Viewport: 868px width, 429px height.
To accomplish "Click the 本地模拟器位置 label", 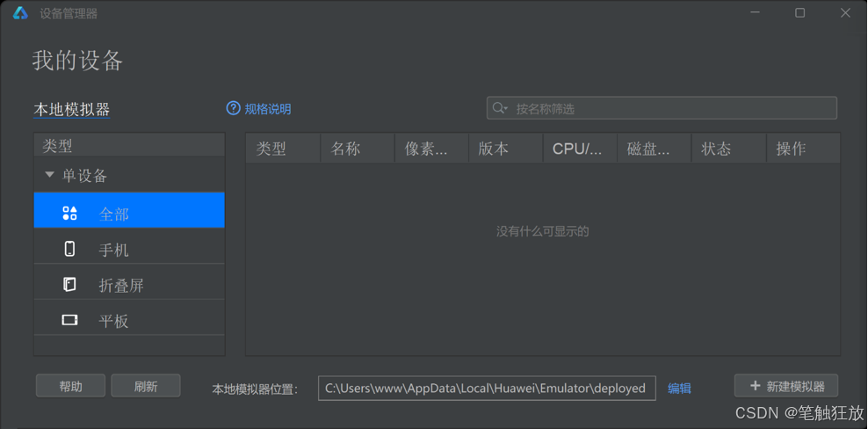I will coord(255,389).
